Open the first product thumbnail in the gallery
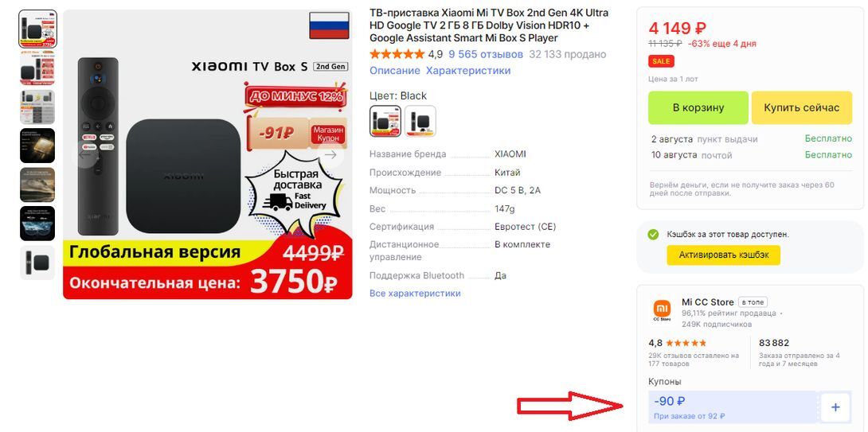The image size is (868, 432). [37, 29]
